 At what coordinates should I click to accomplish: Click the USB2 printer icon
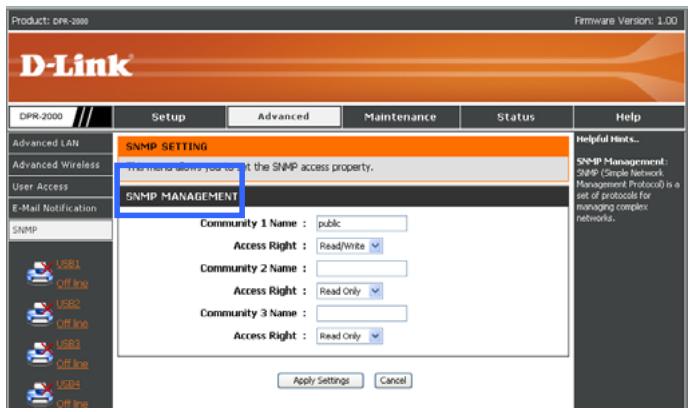[x=40, y=313]
